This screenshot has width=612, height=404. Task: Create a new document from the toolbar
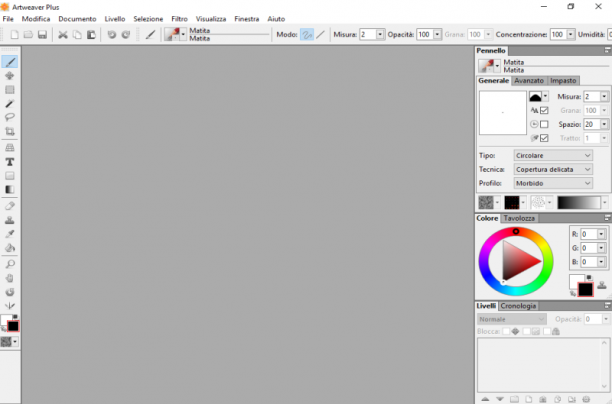[x=14, y=34]
